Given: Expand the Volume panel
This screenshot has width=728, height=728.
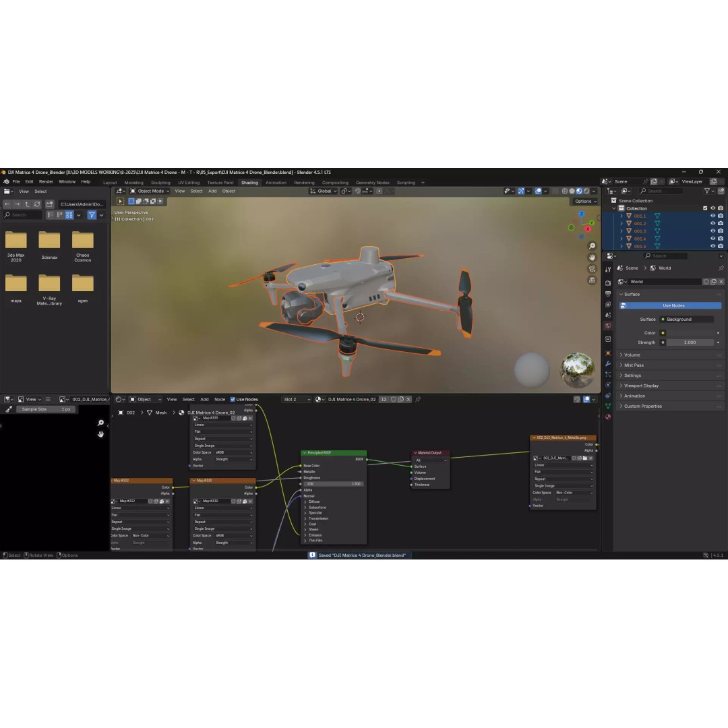Looking at the screenshot, I should coord(670,355).
